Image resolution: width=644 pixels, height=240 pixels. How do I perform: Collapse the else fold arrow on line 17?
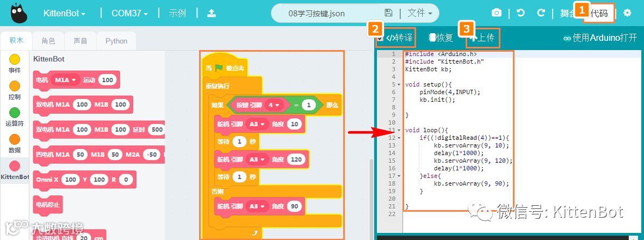point(400,176)
